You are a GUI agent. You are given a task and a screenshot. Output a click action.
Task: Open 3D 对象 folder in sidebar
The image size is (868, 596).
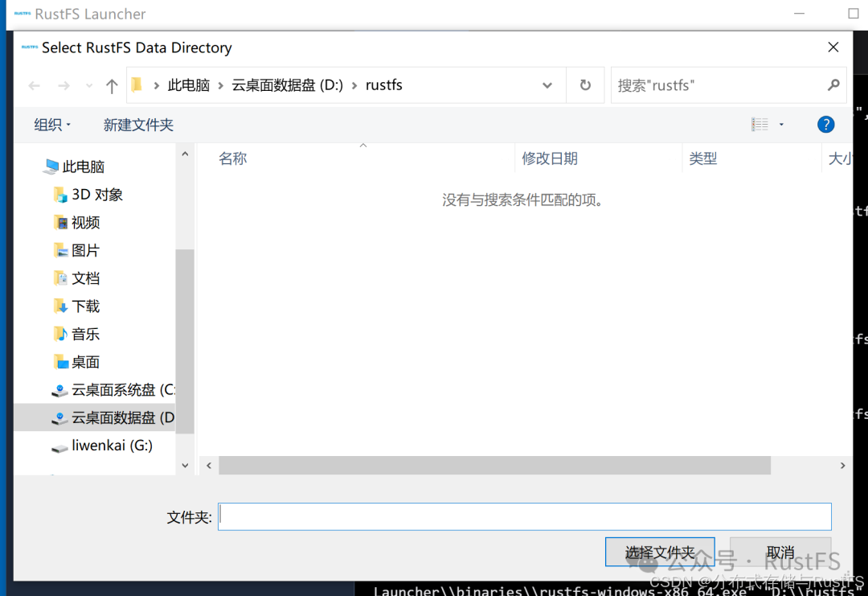point(97,195)
